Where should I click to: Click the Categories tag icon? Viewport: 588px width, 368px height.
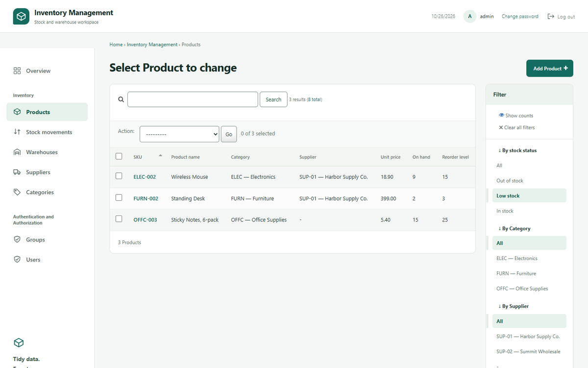coord(17,192)
